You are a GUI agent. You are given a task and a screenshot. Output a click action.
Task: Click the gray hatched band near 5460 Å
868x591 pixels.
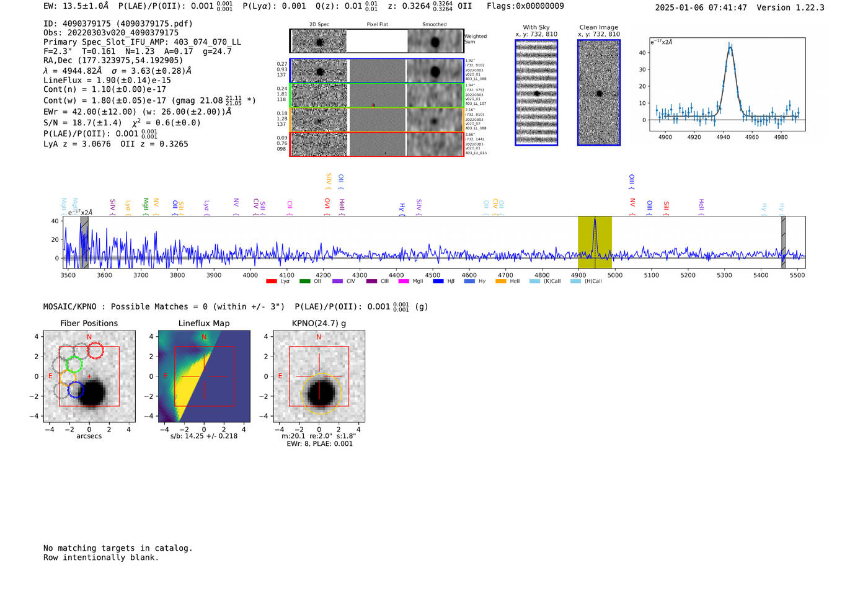(x=783, y=242)
